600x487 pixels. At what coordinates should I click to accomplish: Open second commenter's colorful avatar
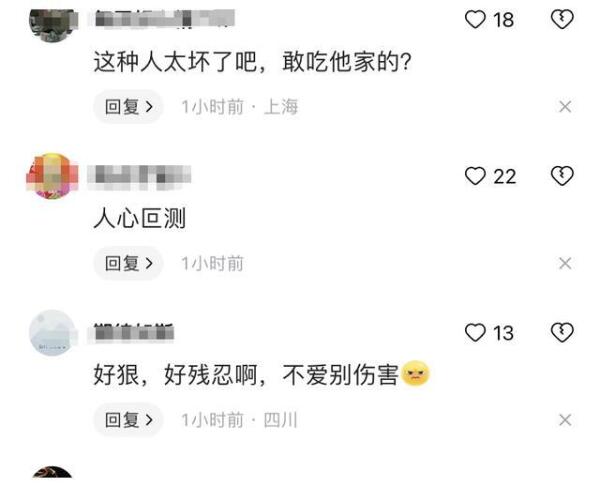click(52, 176)
